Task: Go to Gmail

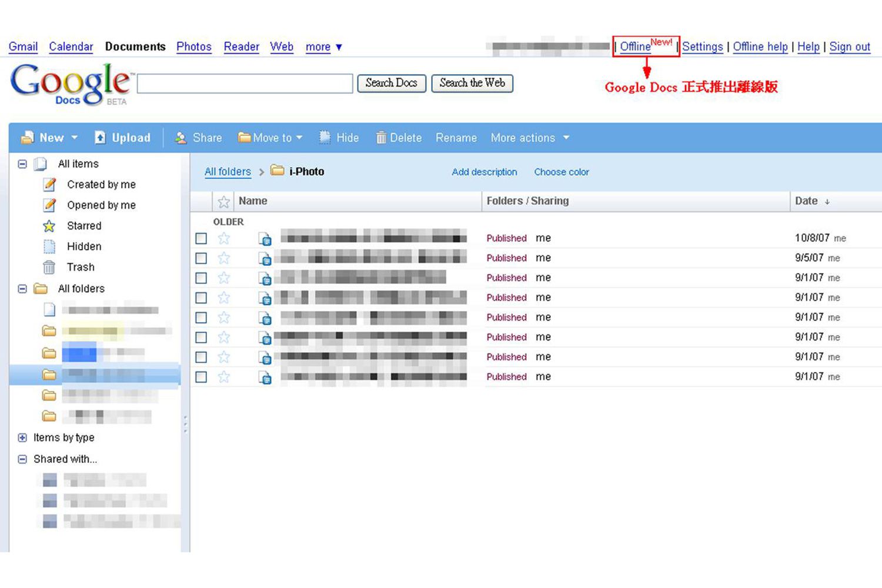Action: (23, 47)
